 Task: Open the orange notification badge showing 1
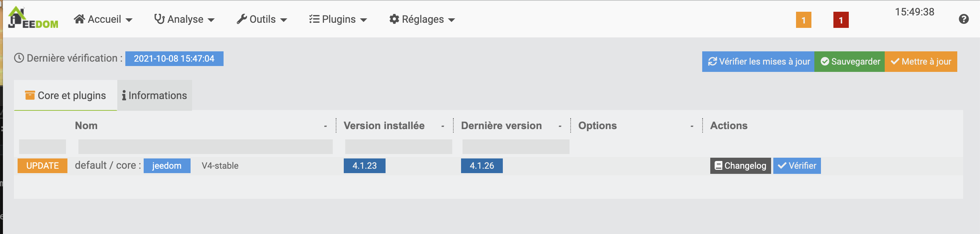point(803,20)
